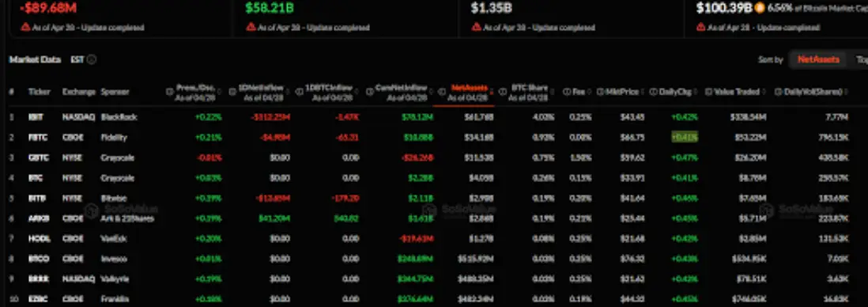The image size is (868, 307).
Task: Click Market Data heading
Action: tap(35, 59)
